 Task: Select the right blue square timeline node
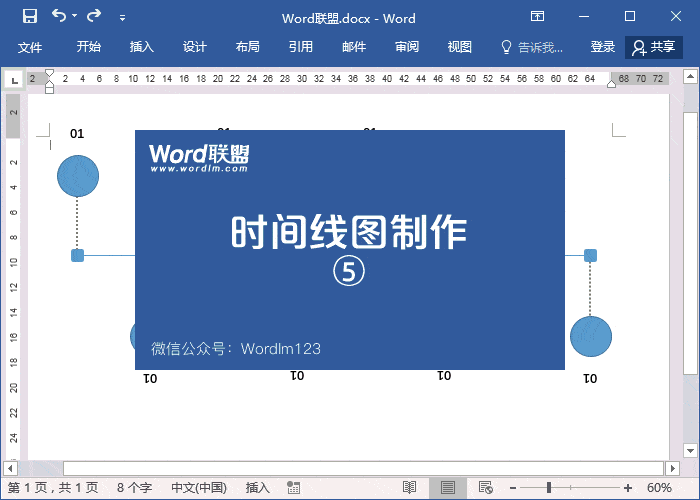[x=590, y=255]
